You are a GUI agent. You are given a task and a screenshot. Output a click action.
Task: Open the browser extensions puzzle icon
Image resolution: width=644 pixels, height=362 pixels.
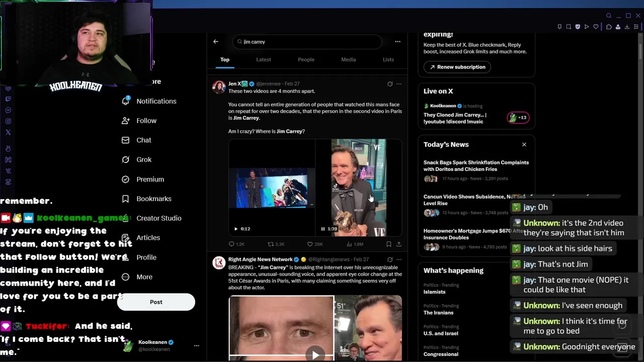tap(609, 27)
